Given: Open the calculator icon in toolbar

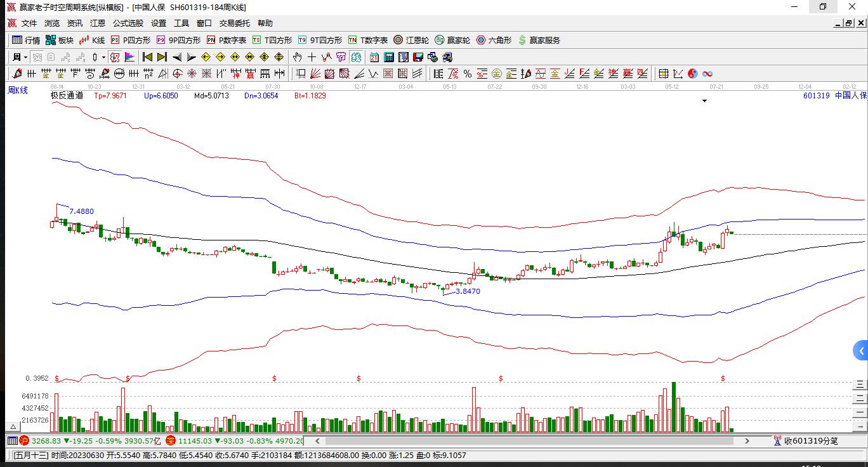Looking at the screenshot, I should (x=389, y=57).
